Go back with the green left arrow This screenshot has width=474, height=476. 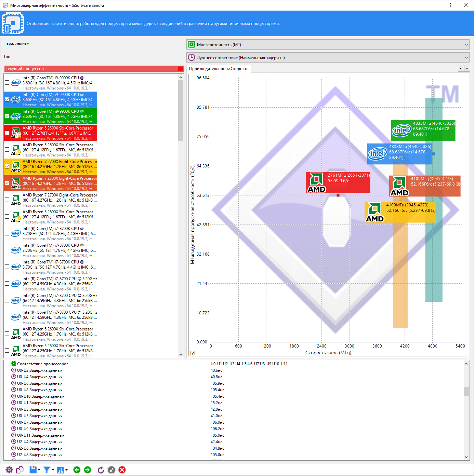point(77,470)
